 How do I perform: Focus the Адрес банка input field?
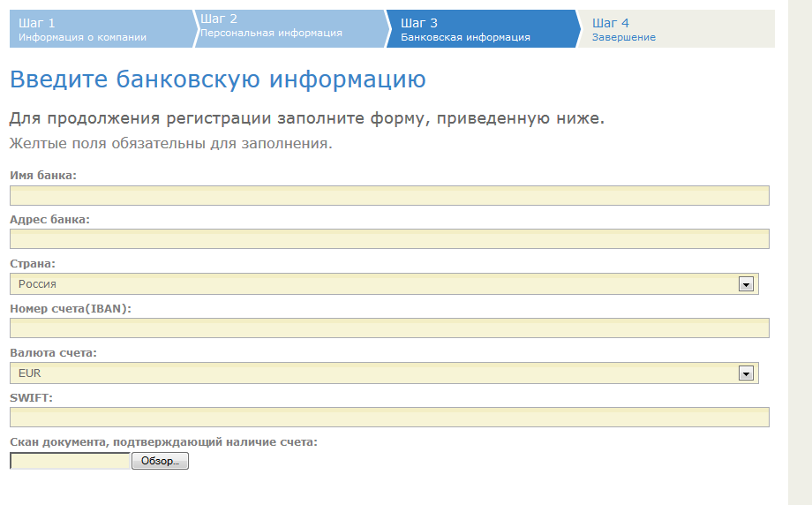(x=389, y=238)
